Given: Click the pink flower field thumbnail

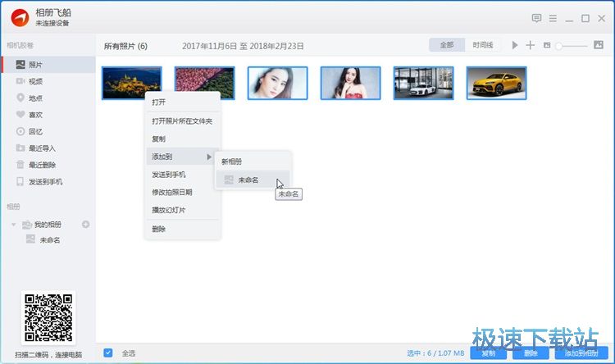Looking at the screenshot, I should [205, 83].
